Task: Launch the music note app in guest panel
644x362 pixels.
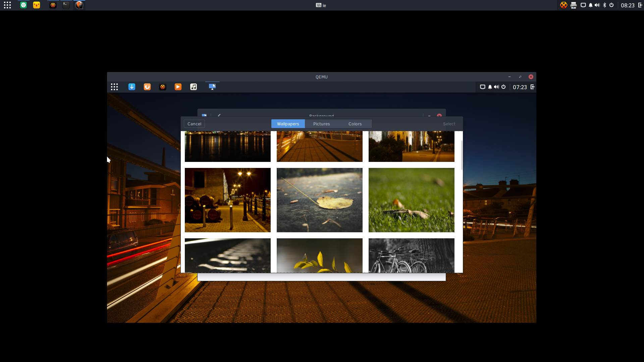Action: point(194,87)
